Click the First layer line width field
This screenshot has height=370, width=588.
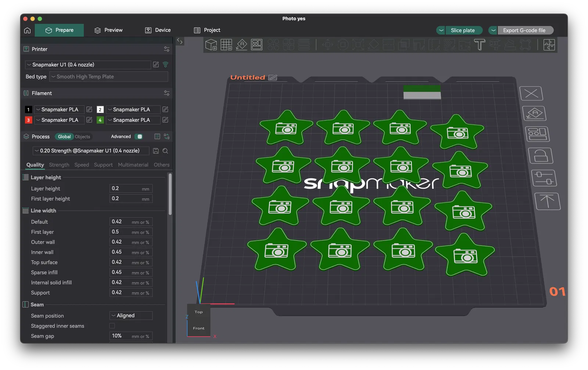[x=131, y=232]
